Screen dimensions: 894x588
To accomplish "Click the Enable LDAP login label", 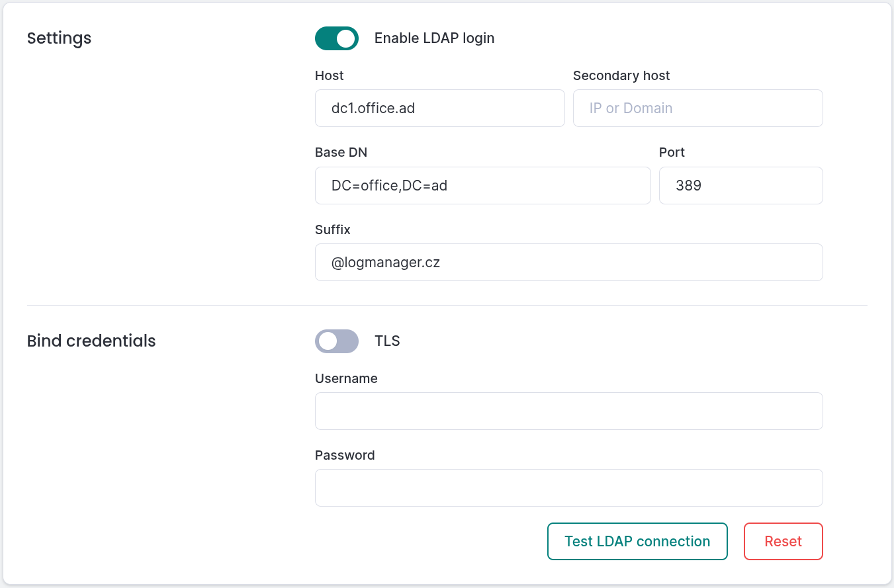I will click(434, 38).
